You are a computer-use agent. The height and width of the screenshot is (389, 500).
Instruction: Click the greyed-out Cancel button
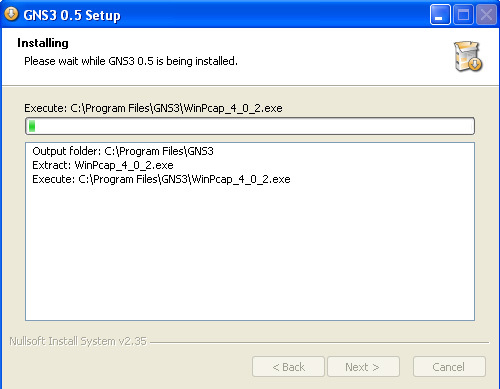[449, 367]
